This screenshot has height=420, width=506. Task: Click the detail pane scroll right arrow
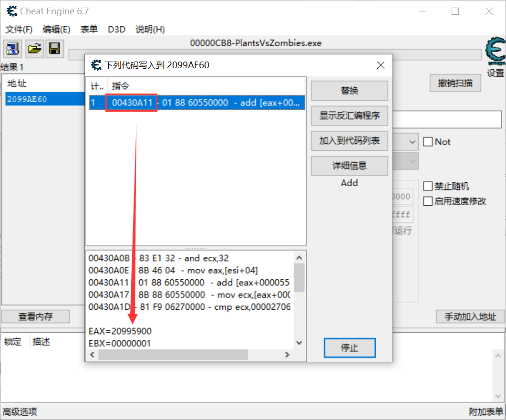point(287,355)
